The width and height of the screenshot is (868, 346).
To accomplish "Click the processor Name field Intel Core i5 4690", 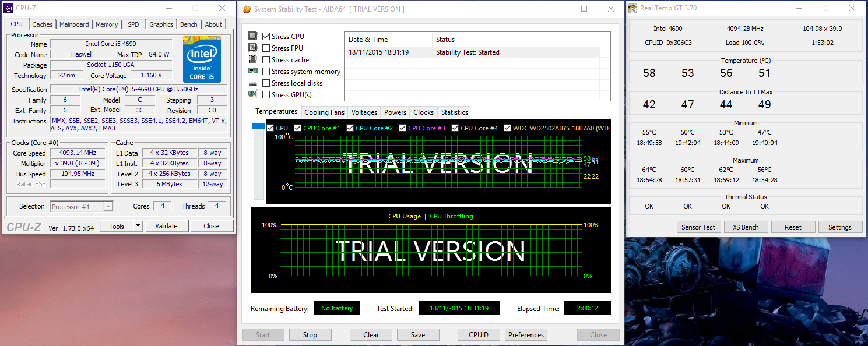I will (x=111, y=44).
